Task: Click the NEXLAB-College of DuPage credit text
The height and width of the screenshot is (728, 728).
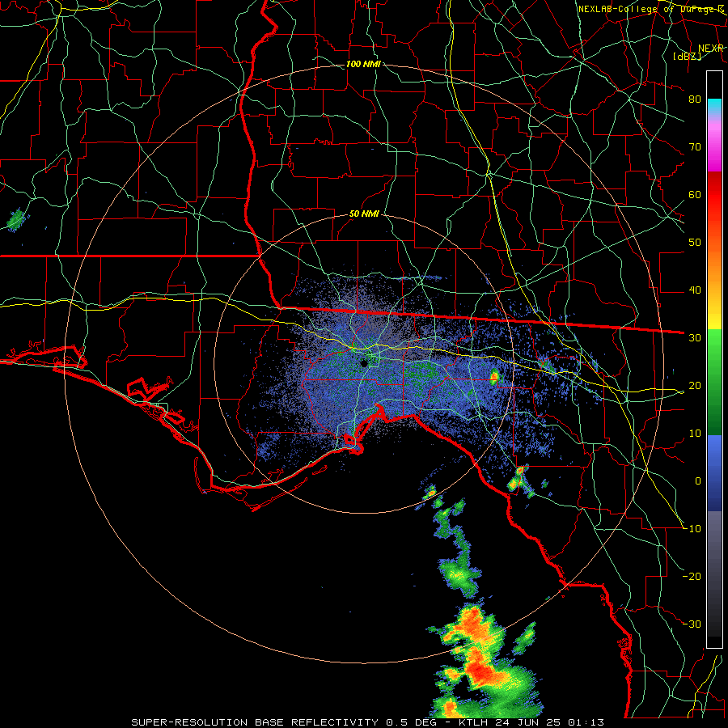Action: point(650,9)
